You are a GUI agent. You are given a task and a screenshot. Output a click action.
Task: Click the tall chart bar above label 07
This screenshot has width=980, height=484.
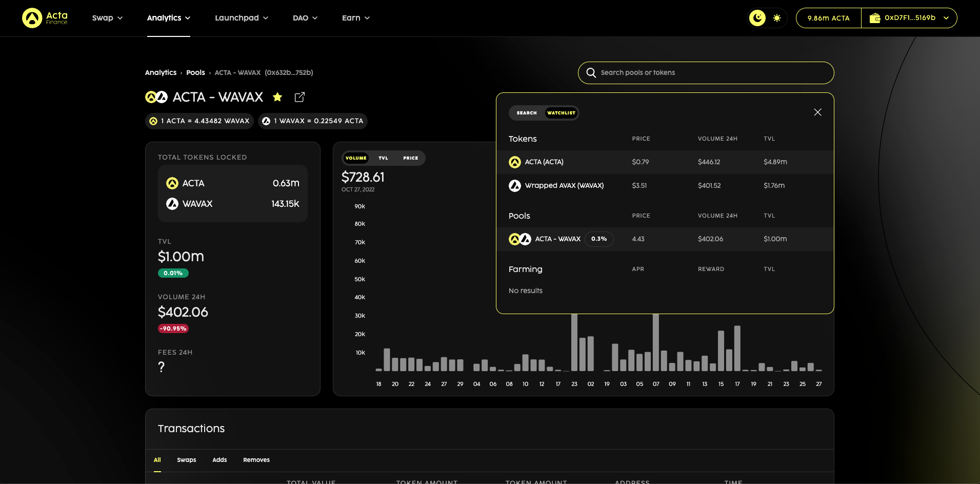coord(656,342)
